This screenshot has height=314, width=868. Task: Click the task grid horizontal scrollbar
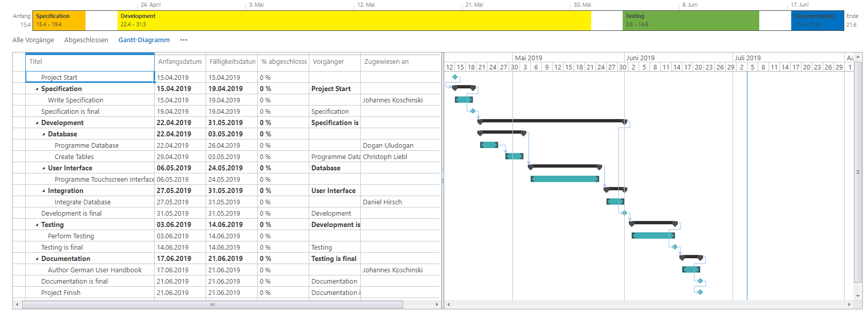212,305
